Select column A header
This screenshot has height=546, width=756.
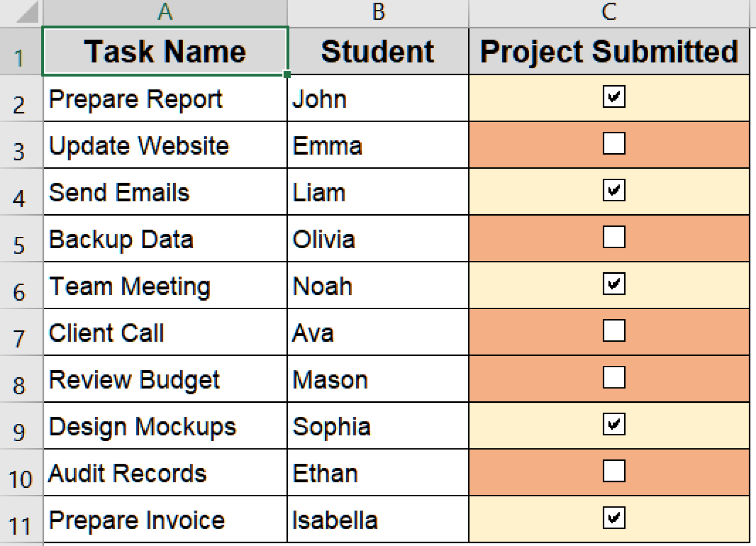point(165,12)
